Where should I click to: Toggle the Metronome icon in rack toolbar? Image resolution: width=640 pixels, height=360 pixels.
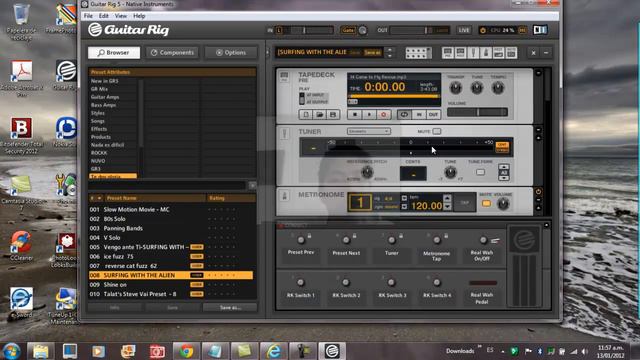(x=486, y=53)
